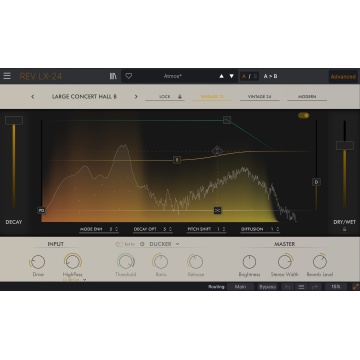Click the Dry/Wet slider handle
The width and height of the screenshot is (360, 360).
pyautogui.click(x=345, y=145)
